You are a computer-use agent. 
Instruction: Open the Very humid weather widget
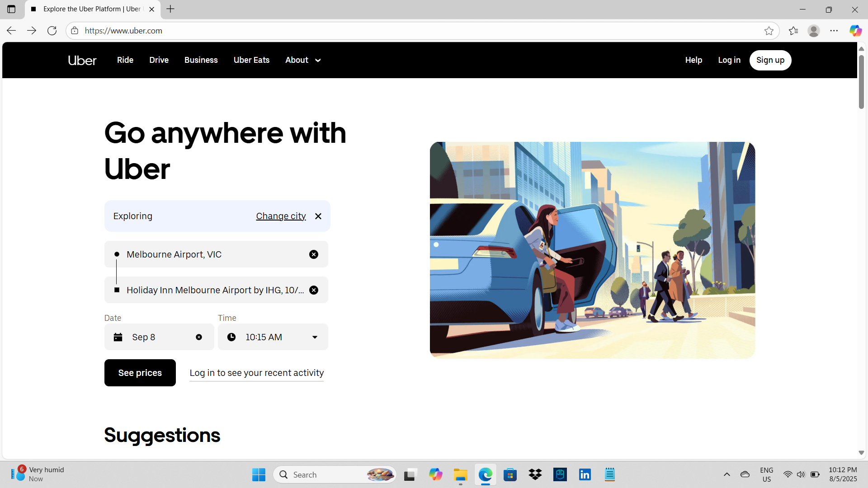pyautogui.click(x=38, y=475)
